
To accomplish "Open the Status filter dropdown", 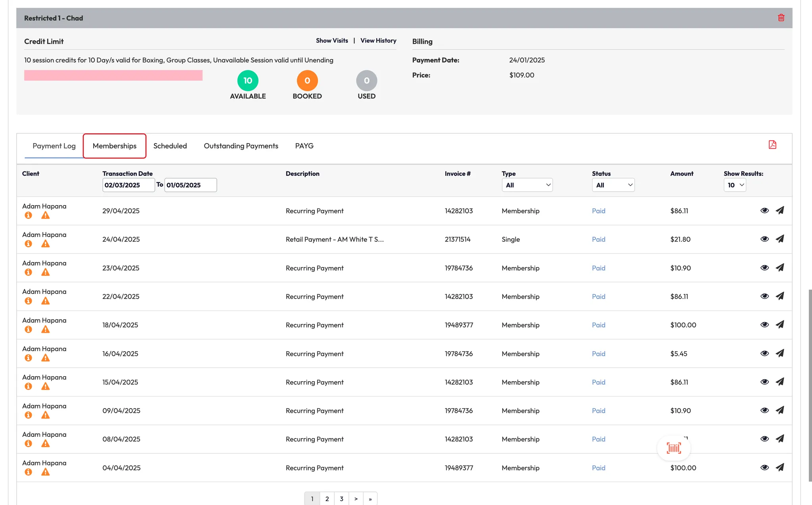I will coord(613,185).
